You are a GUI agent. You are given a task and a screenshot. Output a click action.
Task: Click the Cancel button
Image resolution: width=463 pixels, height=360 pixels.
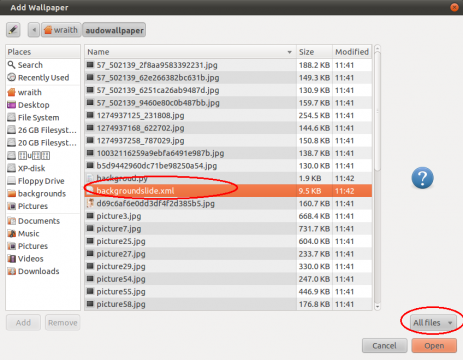point(384,346)
